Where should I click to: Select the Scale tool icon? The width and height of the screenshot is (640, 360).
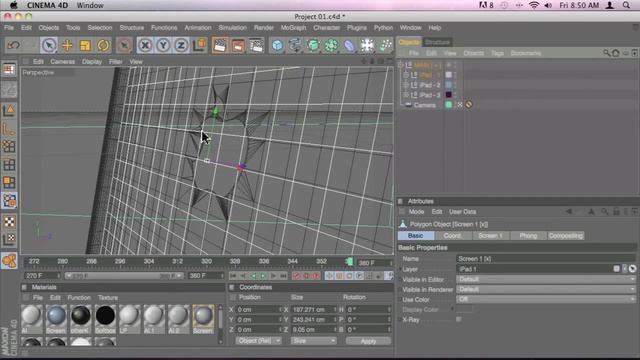tap(85, 45)
